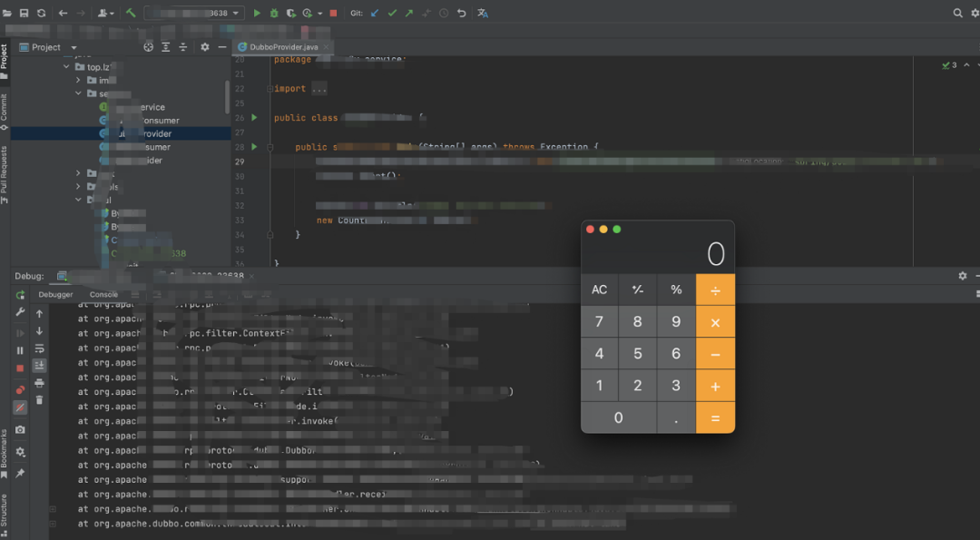
Task: Clear console output with trash icon
Action: 39,399
